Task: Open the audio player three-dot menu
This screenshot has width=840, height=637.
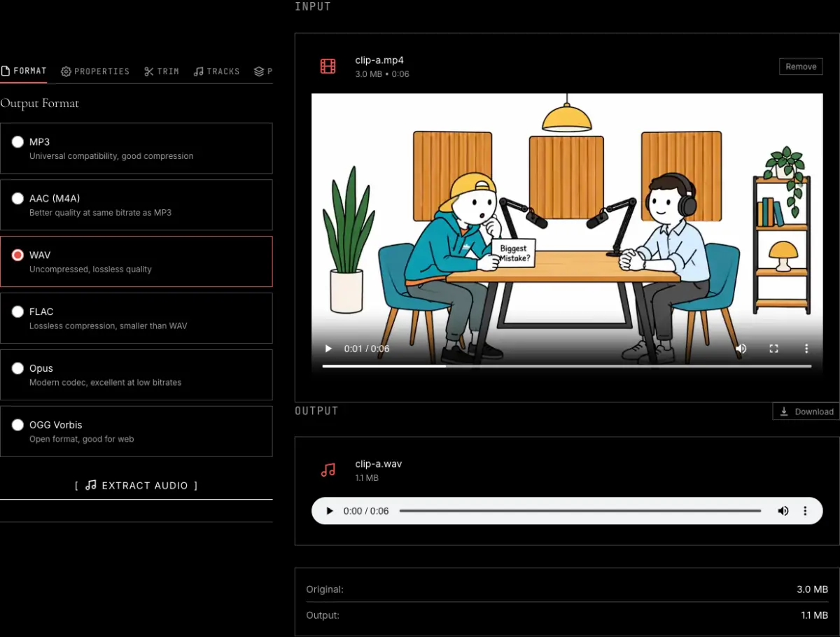Action: point(806,511)
